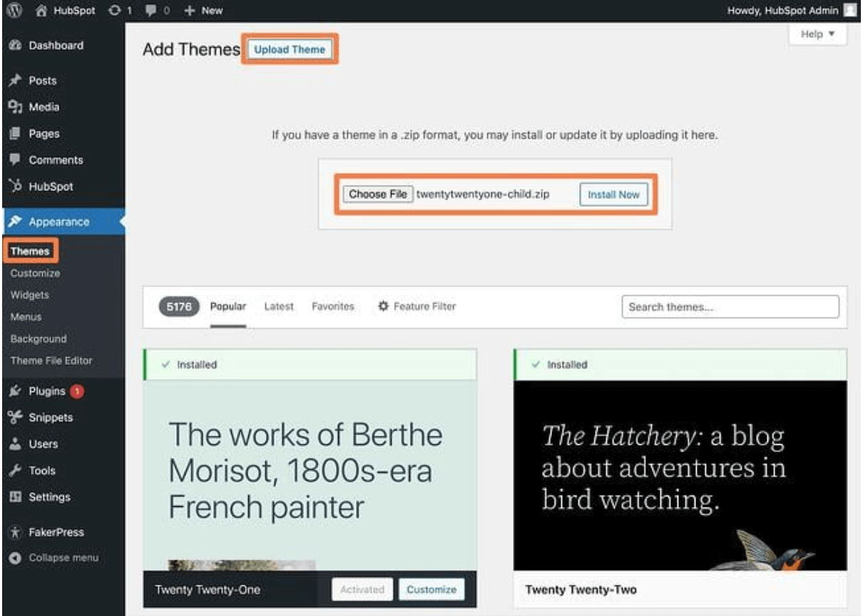Switch to the Favorites themes tab
The width and height of the screenshot is (863, 616).
332,307
